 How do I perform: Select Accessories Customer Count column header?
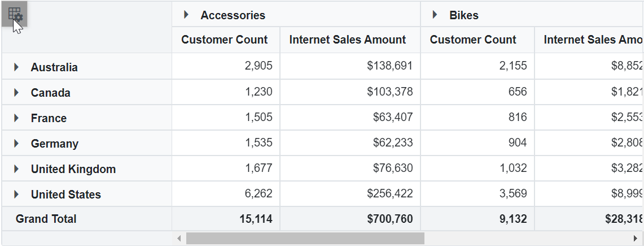(225, 40)
